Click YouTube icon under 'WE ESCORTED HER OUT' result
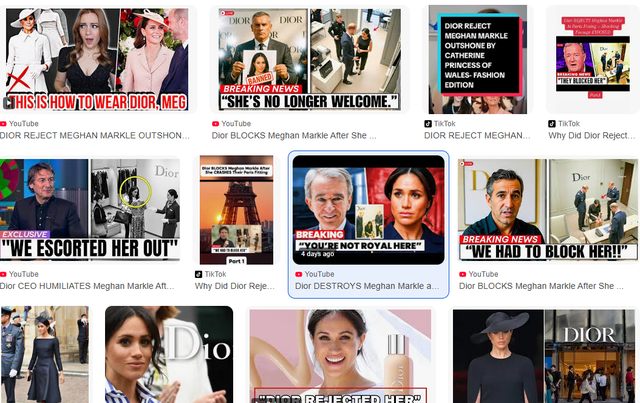 click(4, 273)
